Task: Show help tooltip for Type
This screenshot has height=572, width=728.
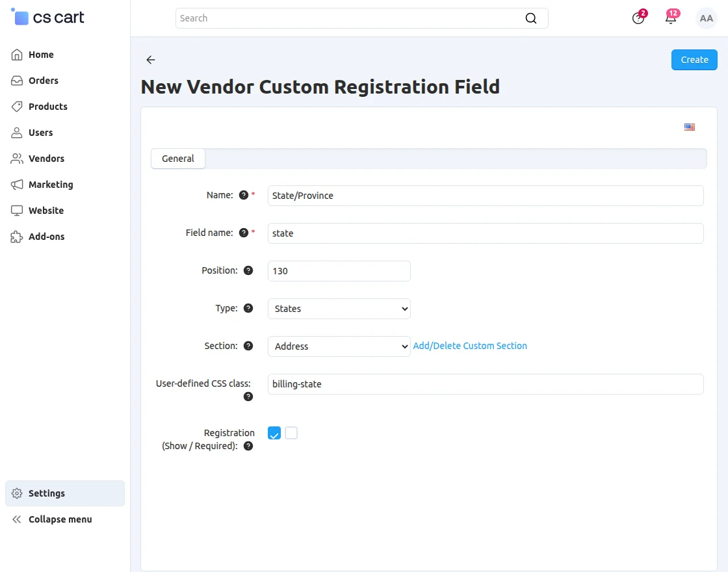Action: pyautogui.click(x=248, y=308)
